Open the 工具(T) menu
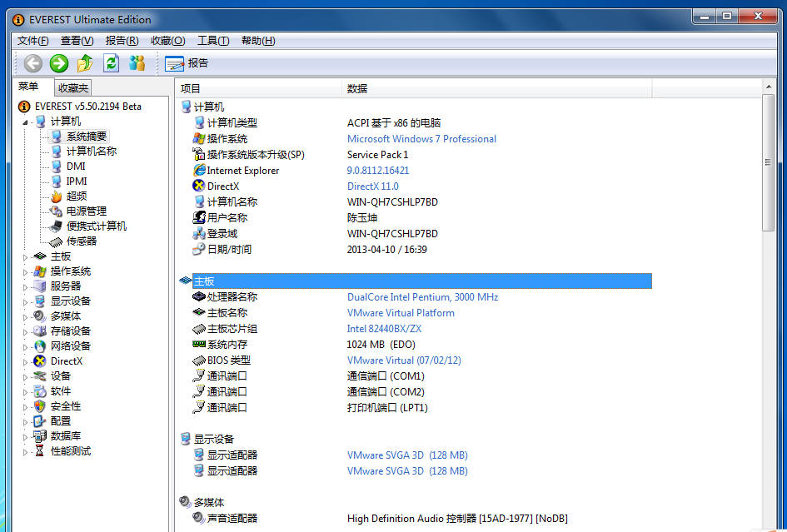This screenshot has width=787, height=532. pyautogui.click(x=212, y=41)
